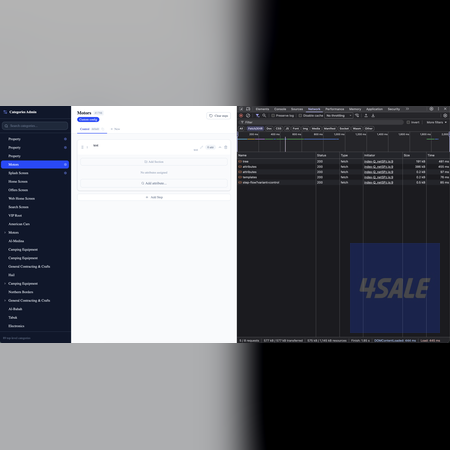Enable the Disable cache checkbox

point(300,116)
